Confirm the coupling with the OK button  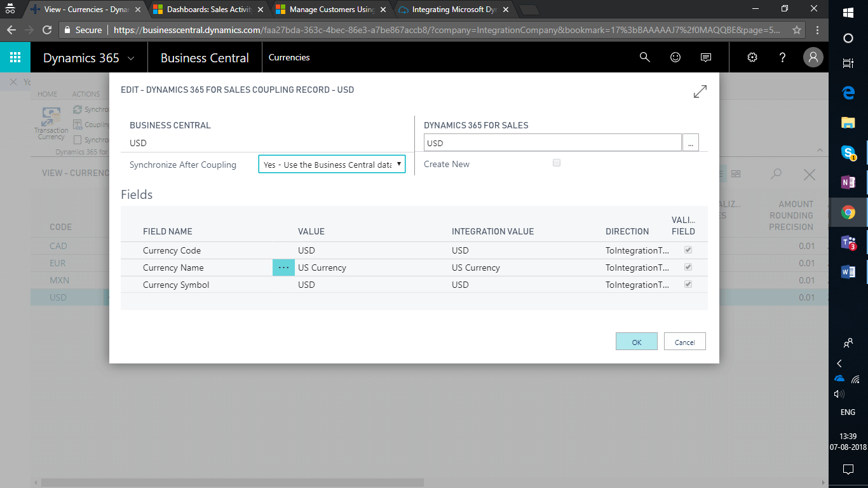pos(636,341)
